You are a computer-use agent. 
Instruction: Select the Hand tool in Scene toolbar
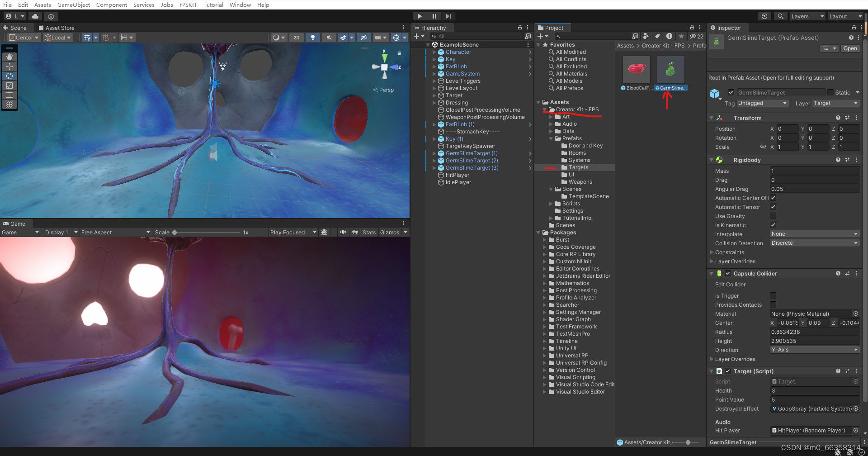[x=9, y=57]
